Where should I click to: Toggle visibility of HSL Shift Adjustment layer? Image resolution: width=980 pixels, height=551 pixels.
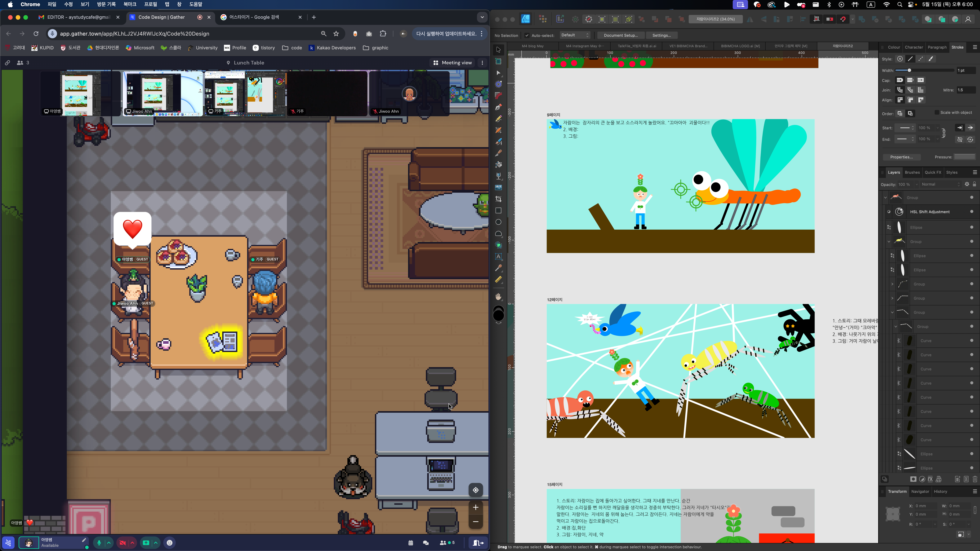click(972, 212)
